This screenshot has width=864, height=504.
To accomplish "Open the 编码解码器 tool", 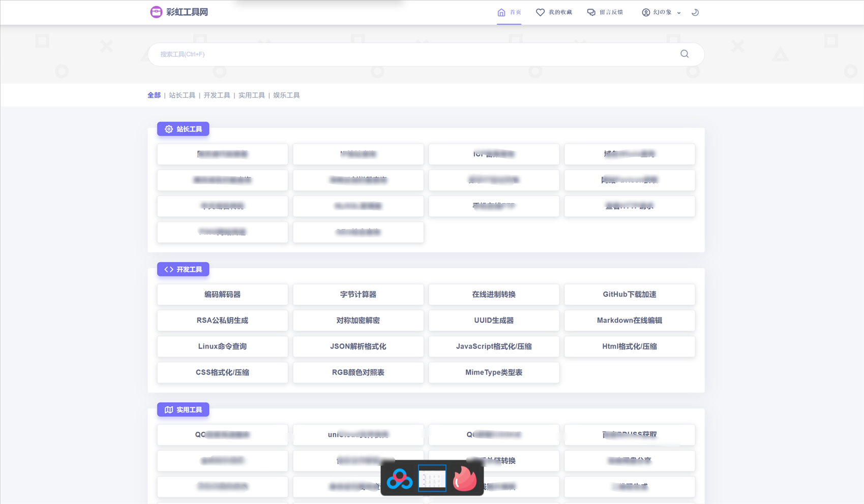I will tap(222, 295).
